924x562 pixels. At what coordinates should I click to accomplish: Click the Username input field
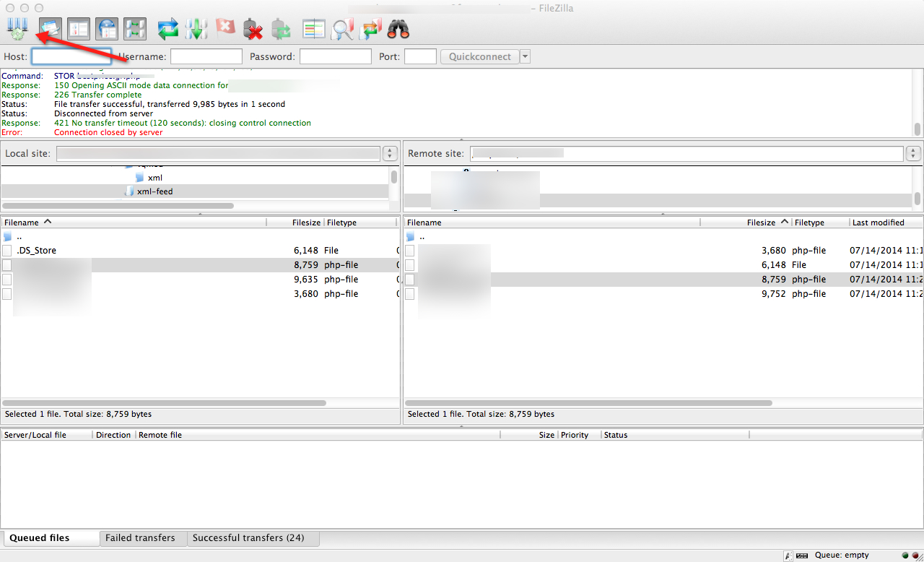tap(206, 56)
